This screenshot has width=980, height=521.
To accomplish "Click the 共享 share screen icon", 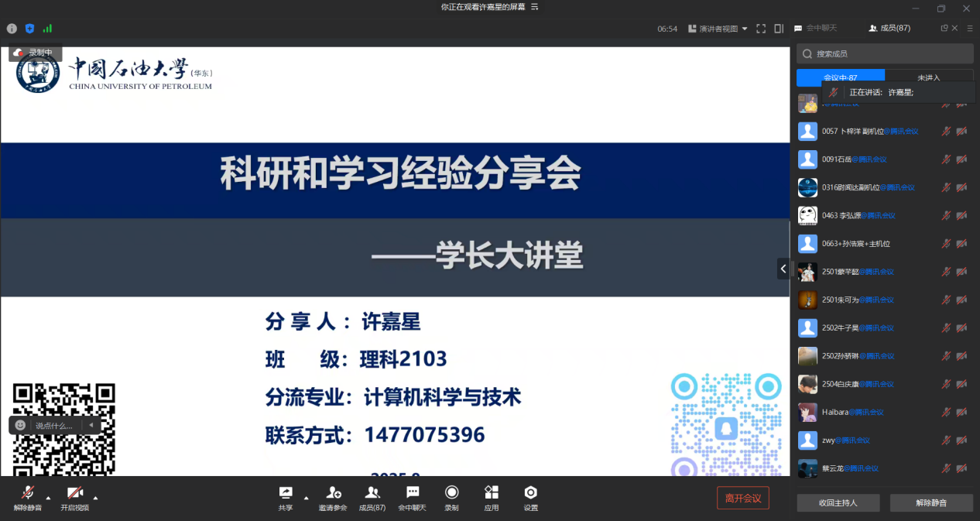I will (x=286, y=497).
